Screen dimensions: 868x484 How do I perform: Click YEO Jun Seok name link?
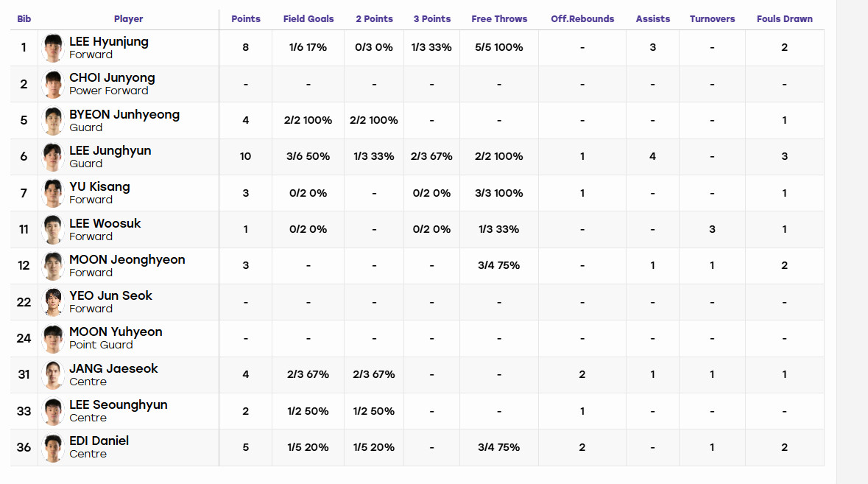(110, 295)
